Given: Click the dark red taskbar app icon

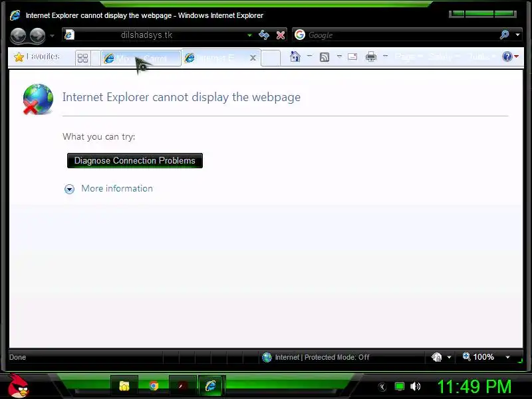Looking at the screenshot, I should 182,386.
